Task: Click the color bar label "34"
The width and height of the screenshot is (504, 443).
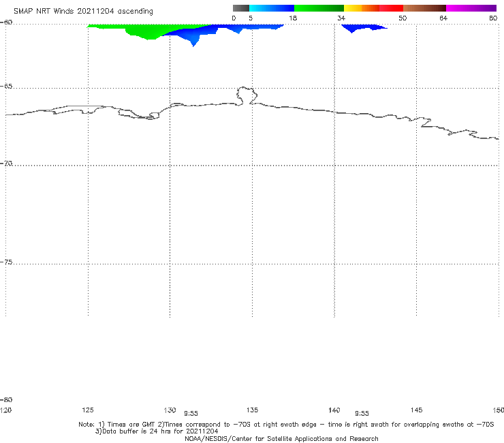Action: pyautogui.click(x=341, y=18)
